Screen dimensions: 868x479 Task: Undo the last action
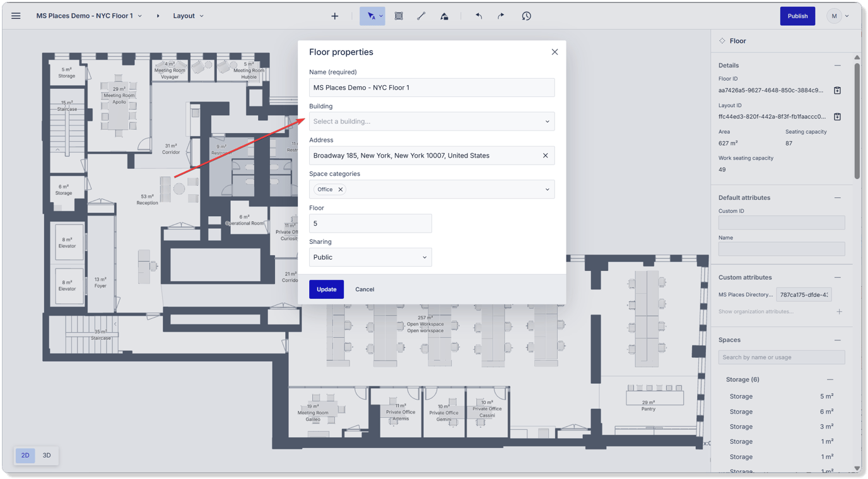(x=478, y=16)
